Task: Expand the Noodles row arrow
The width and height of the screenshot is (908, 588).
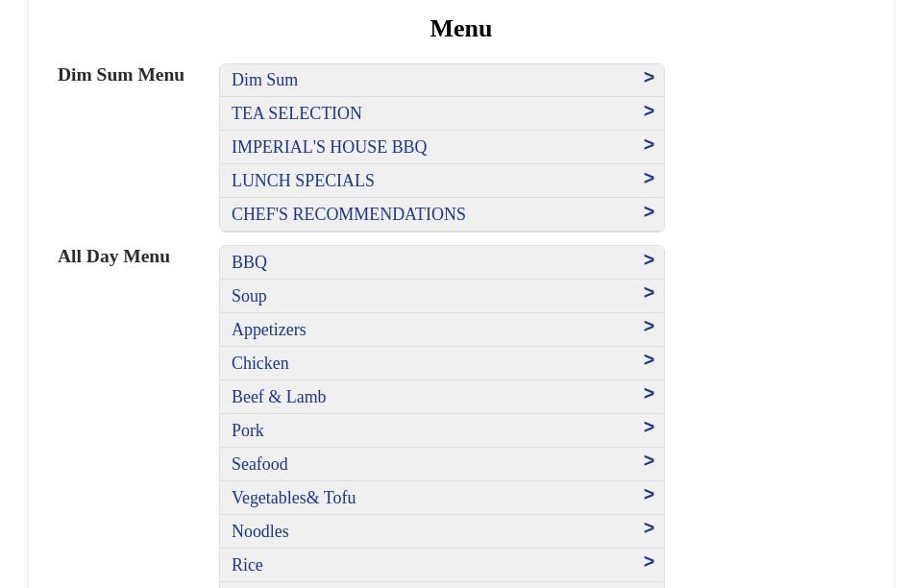Action: [649, 528]
